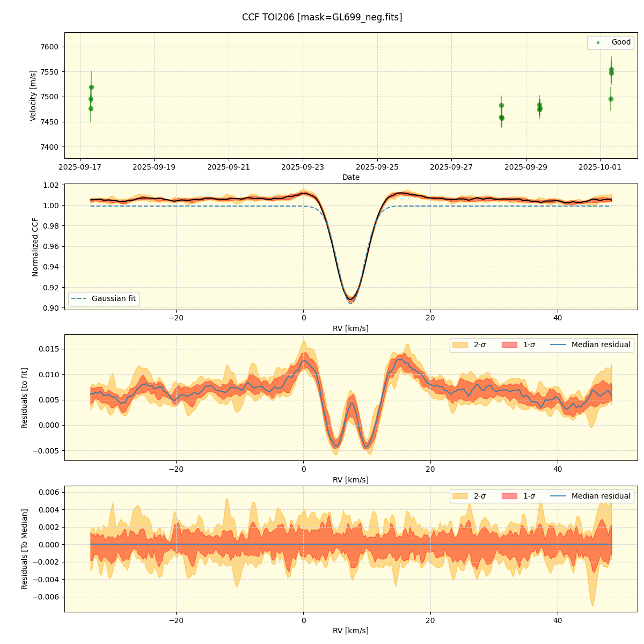Click the 'Velocity [m/s]' y-axis label
Viewport: 644px width, 644px height.
[x=33, y=96]
